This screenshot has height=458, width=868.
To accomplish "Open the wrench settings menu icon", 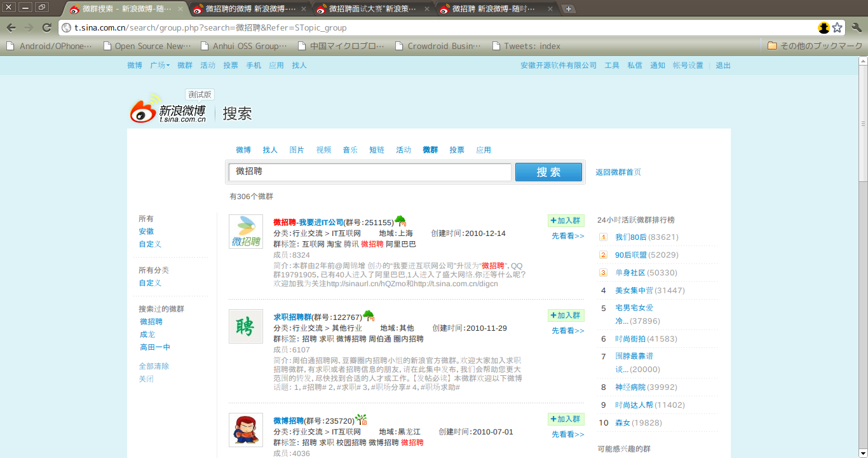I will click(x=856, y=27).
